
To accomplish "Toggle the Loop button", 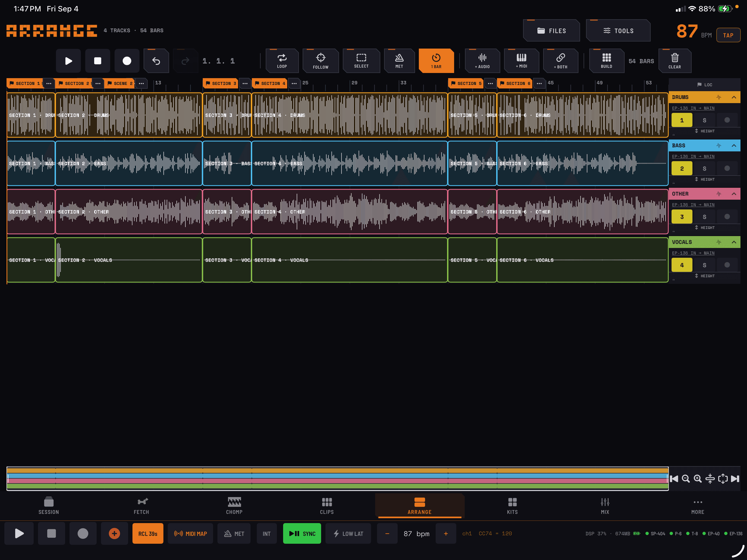I will click(282, 61).
